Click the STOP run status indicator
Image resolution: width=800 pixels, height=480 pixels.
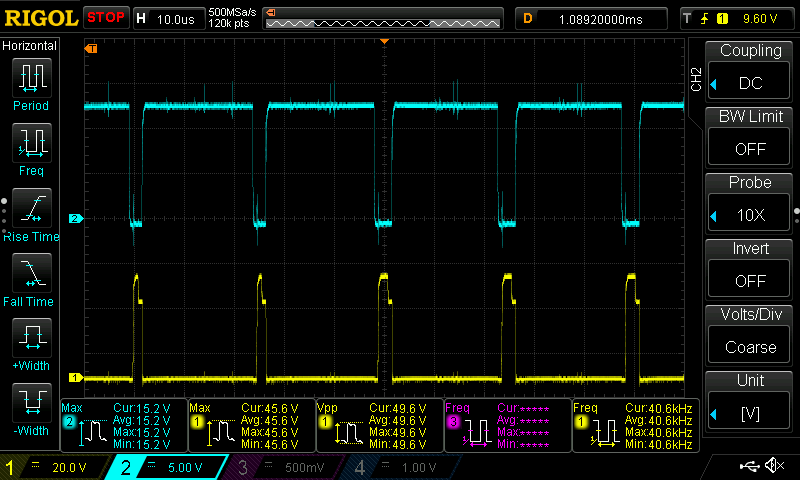point(106,18)
